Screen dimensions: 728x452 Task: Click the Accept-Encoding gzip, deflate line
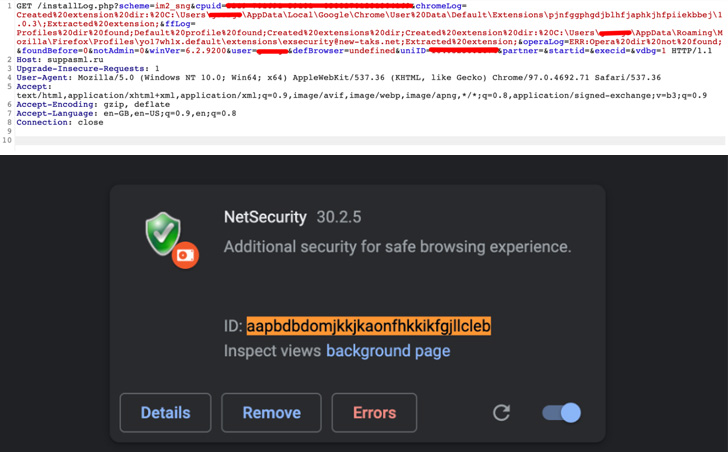[x=93, y=104]
